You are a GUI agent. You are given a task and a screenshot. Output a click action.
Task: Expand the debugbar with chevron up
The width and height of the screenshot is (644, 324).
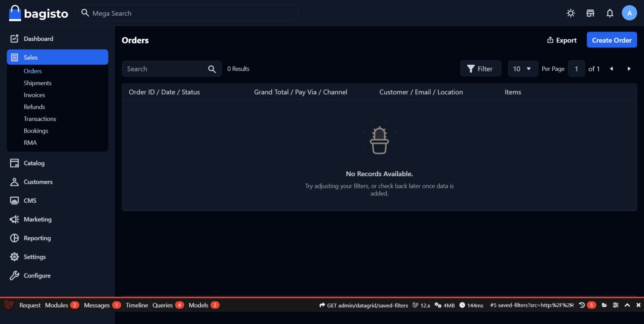coord(627,305)
